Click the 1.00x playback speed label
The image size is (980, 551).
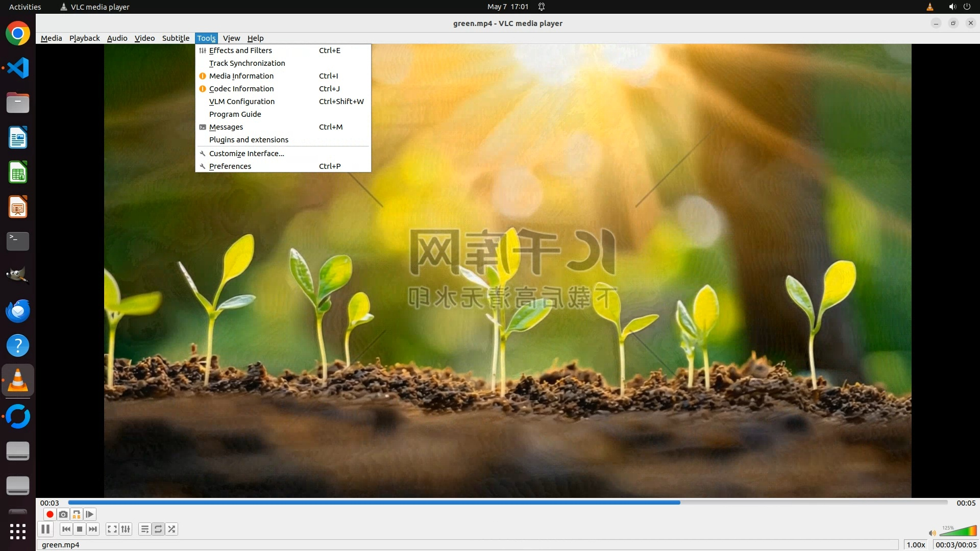coord(916,545)
